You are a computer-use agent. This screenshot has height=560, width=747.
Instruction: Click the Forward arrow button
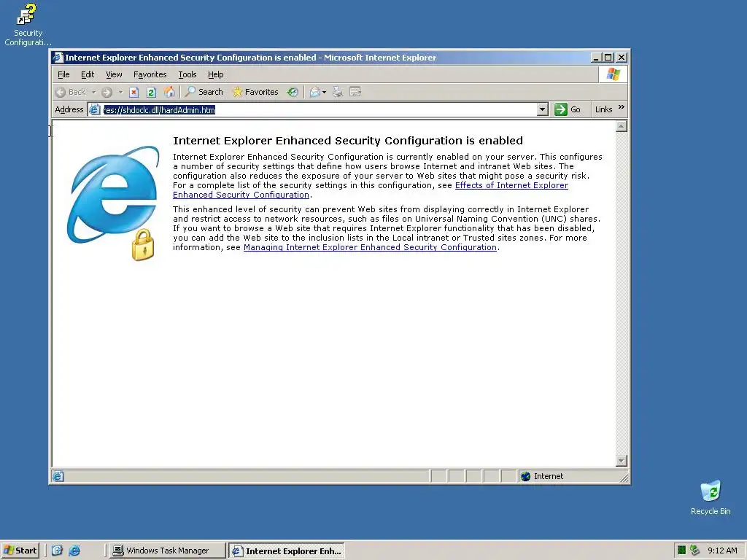point(107,92)
